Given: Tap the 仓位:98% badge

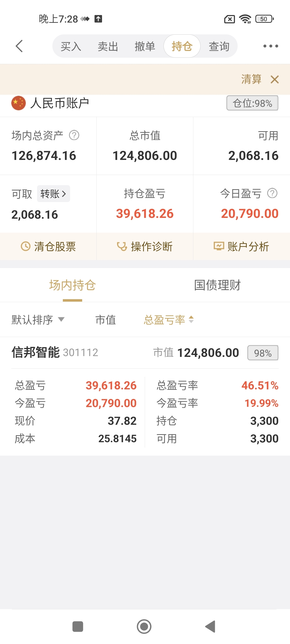Looking at the screenshot, I should 252,103.
